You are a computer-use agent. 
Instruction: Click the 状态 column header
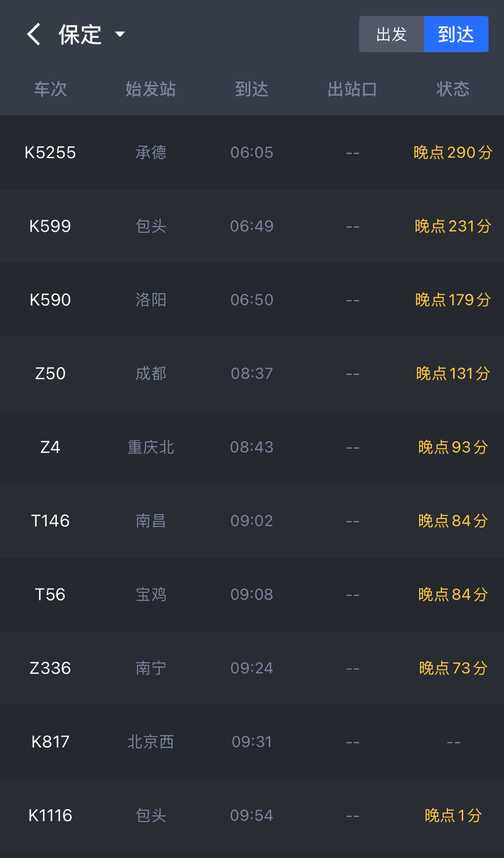[453, 89]
